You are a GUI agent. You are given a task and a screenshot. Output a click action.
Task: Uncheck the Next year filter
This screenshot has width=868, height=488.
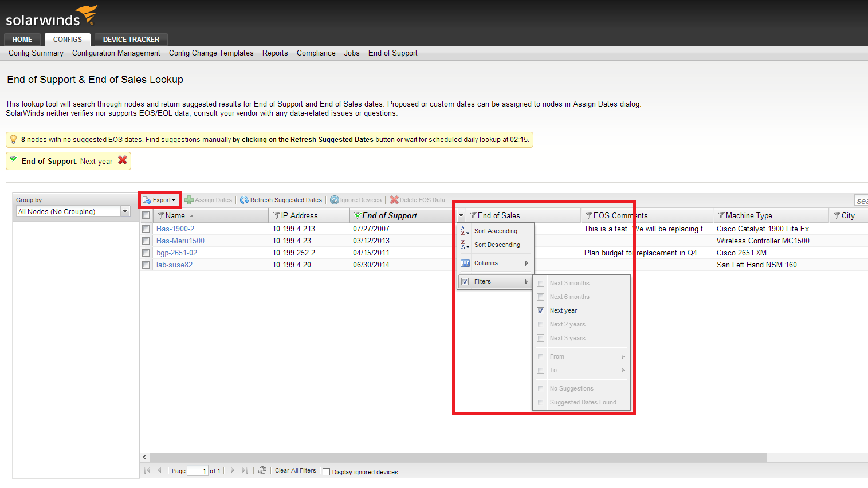540,310
